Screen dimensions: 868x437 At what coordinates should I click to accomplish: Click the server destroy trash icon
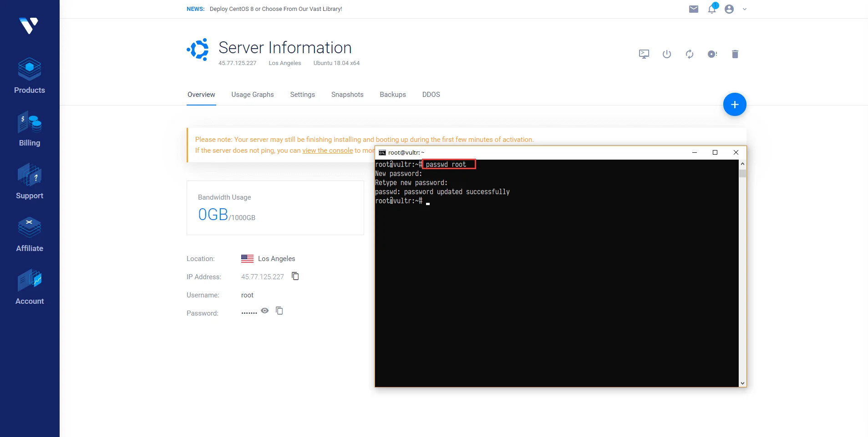[x=735, y=54]
